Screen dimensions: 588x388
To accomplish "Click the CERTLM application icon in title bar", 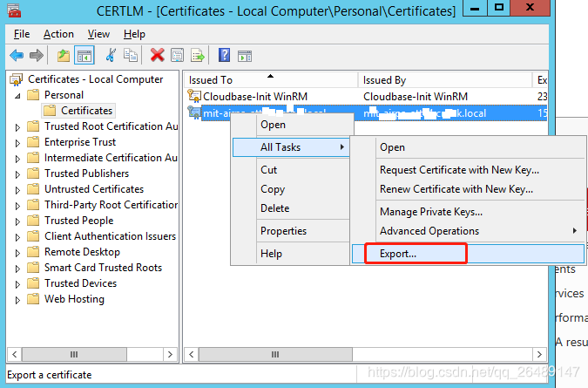I will tap(14, 10).
